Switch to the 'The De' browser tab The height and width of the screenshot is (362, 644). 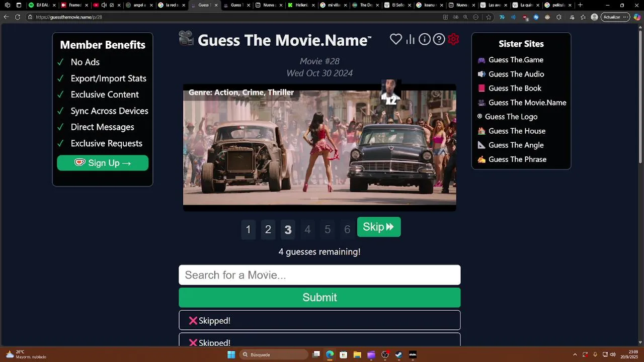365,5
